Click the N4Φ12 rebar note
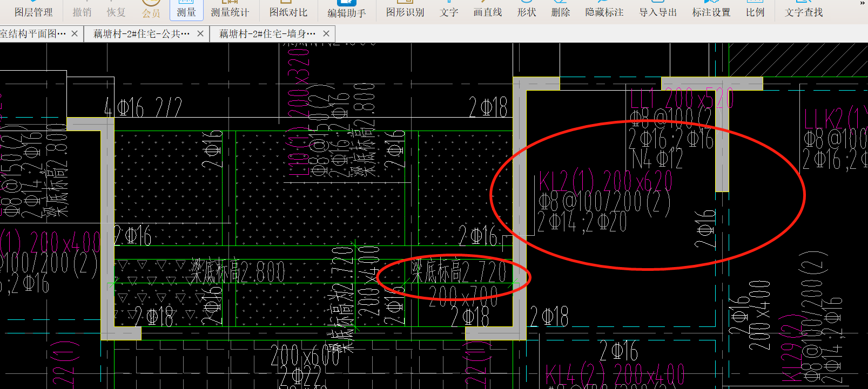 click(x=657, y=159)
